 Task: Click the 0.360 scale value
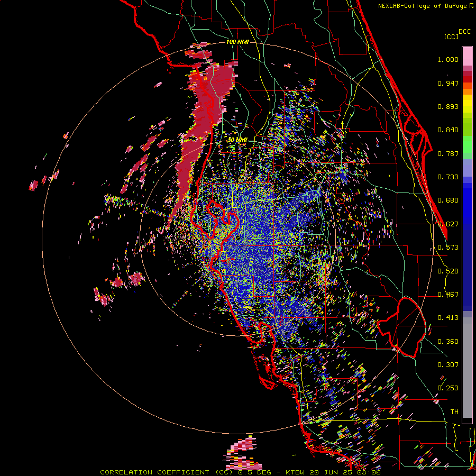[448, 342]
